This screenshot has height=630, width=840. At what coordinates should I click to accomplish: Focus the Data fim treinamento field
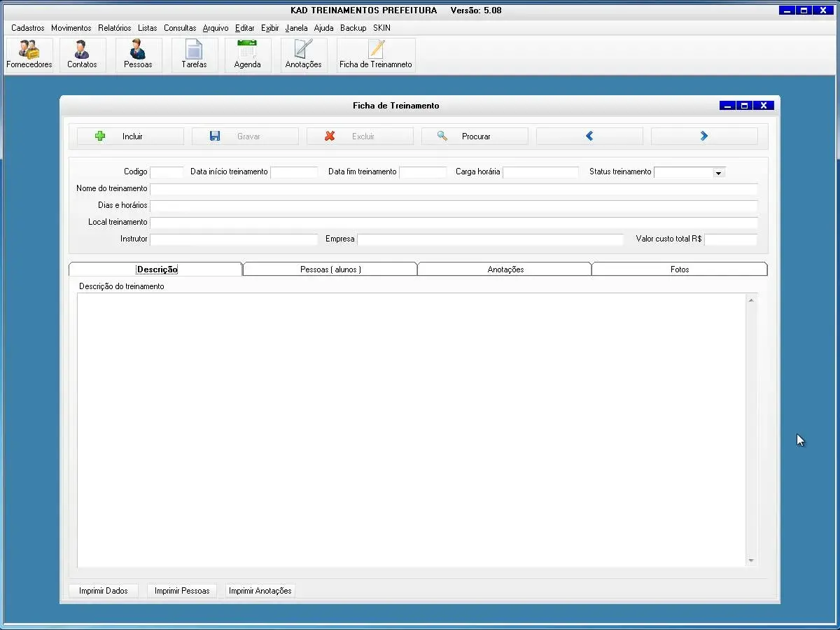[423, 172]
